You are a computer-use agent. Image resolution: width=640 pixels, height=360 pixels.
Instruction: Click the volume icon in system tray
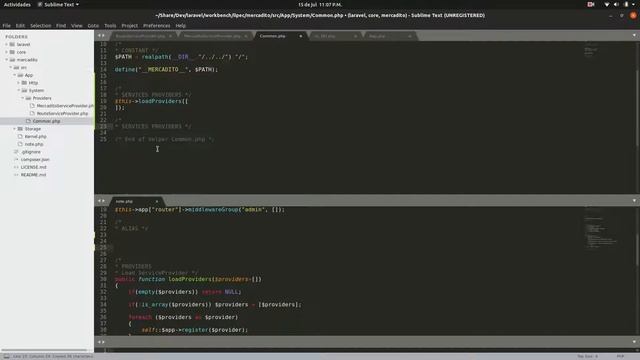[x=616, y=4]
